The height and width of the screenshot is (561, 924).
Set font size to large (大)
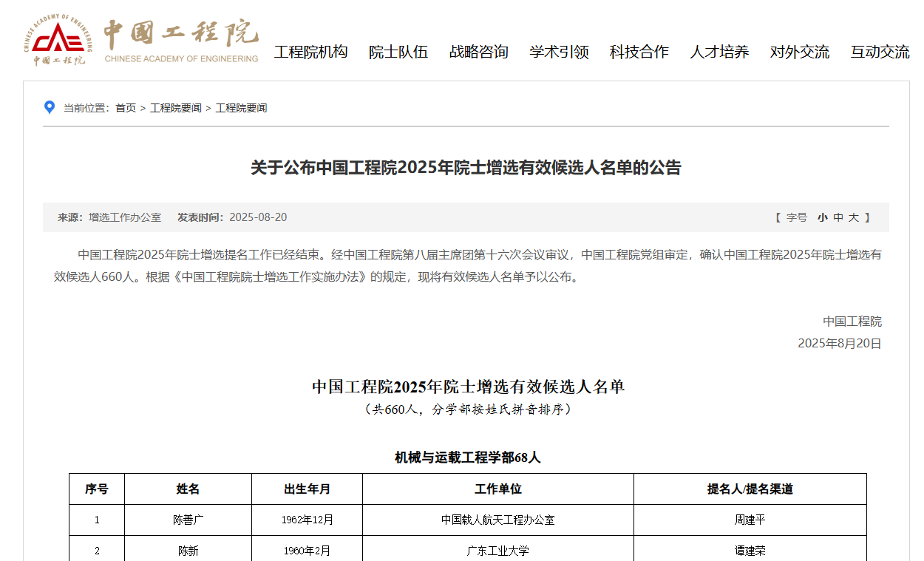click(x=854, y=217)
